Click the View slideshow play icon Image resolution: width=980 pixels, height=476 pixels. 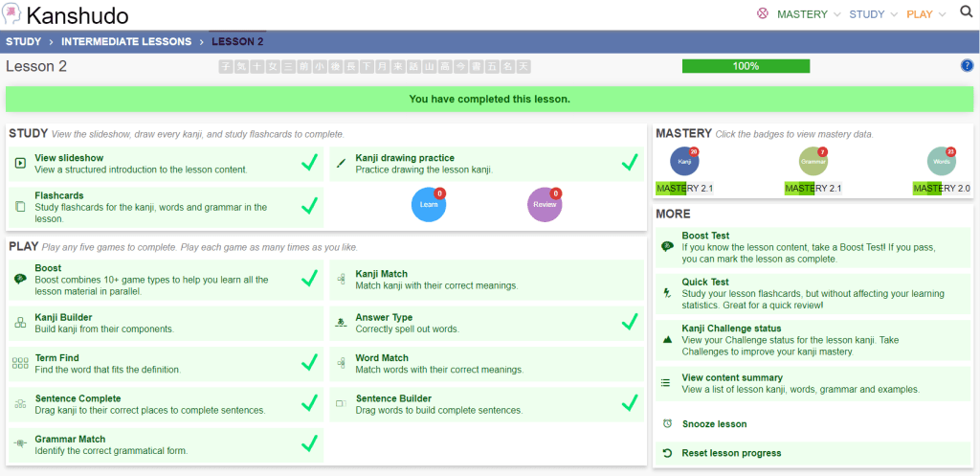point(20,164)
